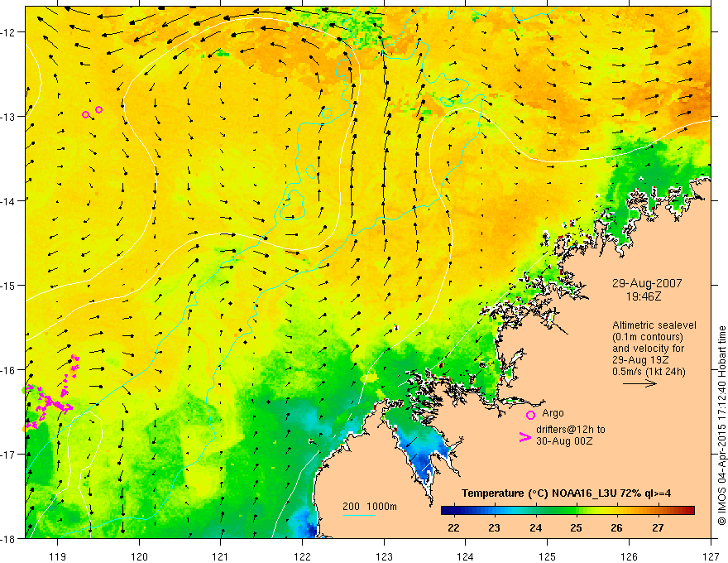Screen dimensions: 728x563
Task: Select the right Argo float circle near 119.5
Action: [99, 109]
